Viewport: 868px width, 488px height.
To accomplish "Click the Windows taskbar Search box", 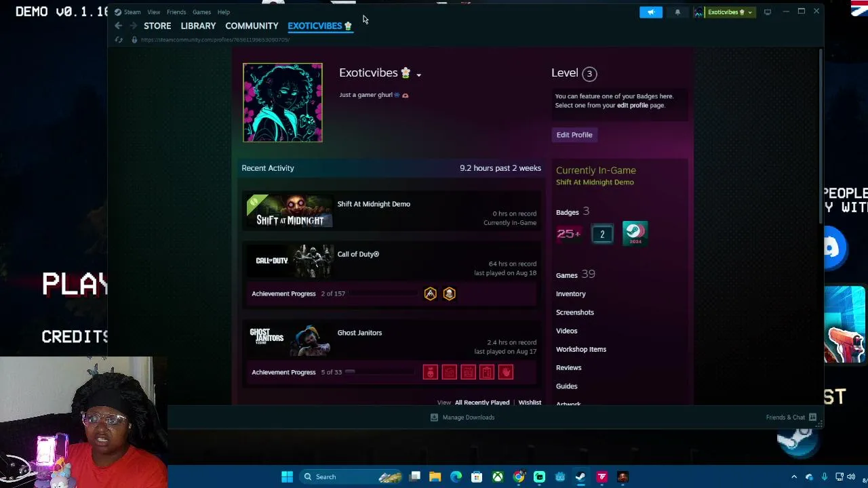I will [353, 476].
